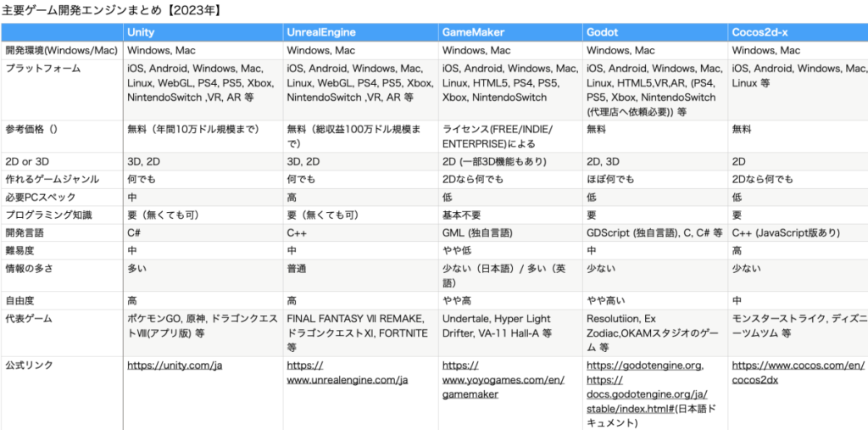Select the 参考価格() row label
This screenshot has height=430, width=868.
[61, 137]
